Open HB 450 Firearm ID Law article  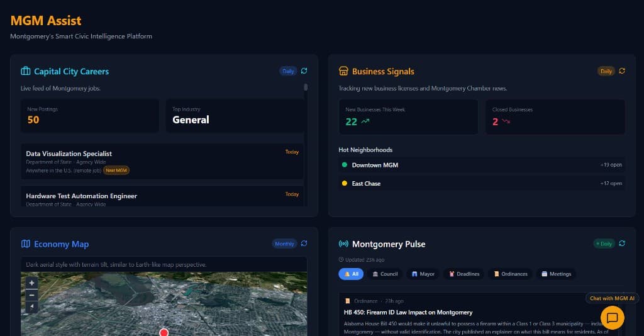(x=408, y=312)
